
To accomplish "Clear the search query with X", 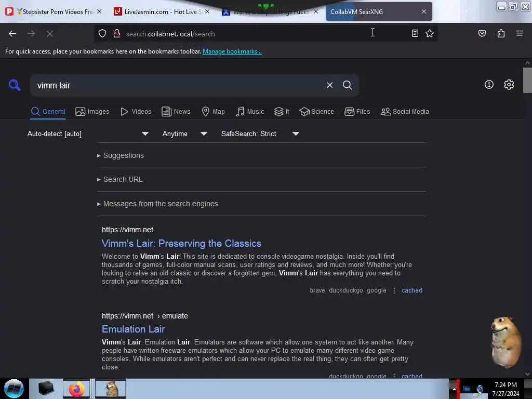I will 329,85.
